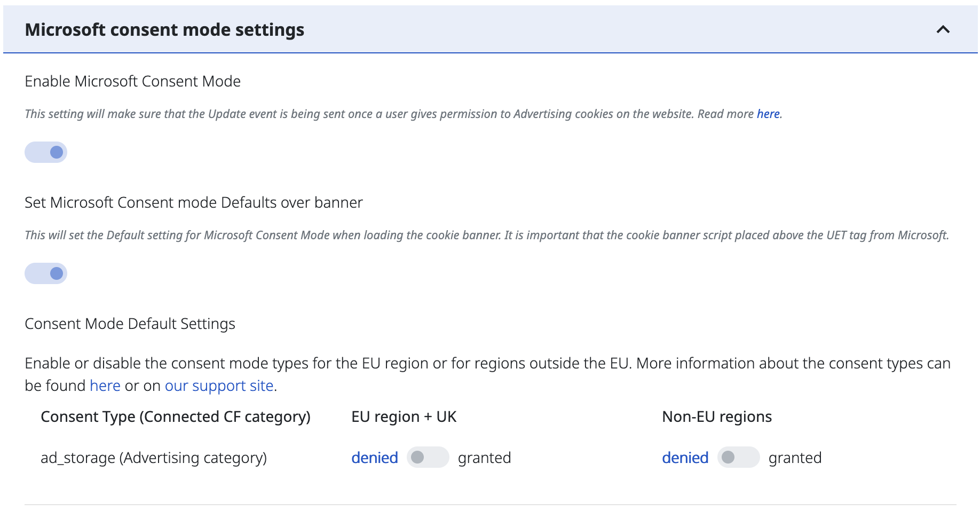Open the 'our support site' link
The image size is (980, 518).
pyautogui.click(x=219, y=386)
